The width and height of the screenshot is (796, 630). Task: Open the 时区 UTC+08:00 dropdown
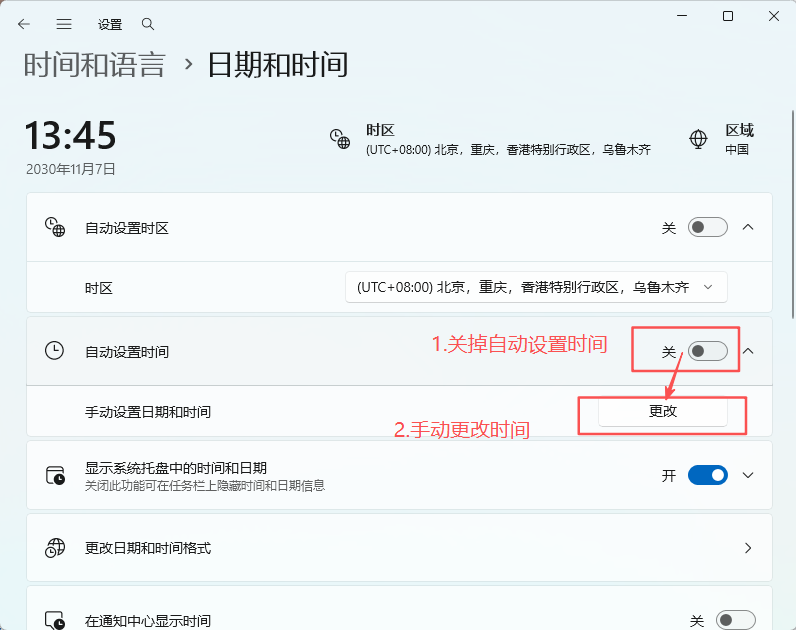click(535, 287)
